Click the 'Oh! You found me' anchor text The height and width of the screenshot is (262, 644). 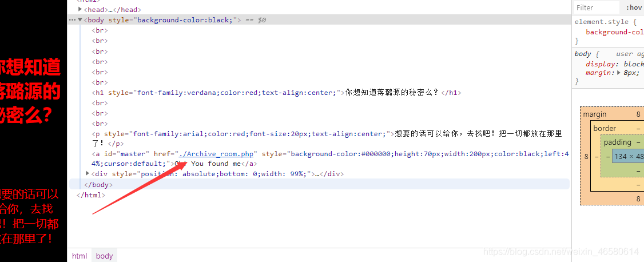pyautogui.click(x=208, y=164)
